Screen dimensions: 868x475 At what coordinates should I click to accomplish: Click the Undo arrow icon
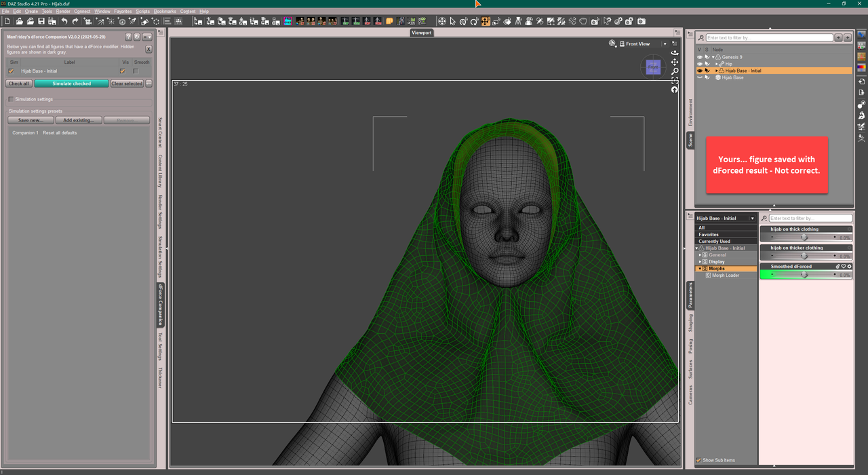pos(64,22)
